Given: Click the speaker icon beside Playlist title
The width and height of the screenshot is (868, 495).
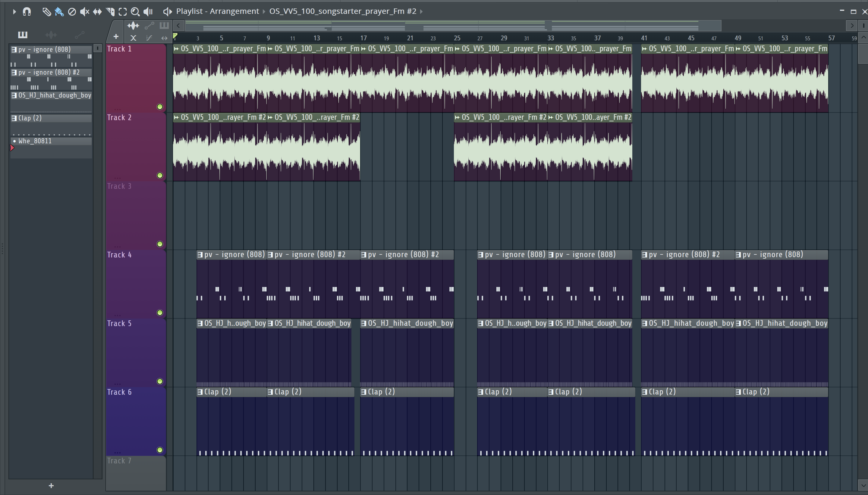Looking at the screenshot, I should (167, 11).
